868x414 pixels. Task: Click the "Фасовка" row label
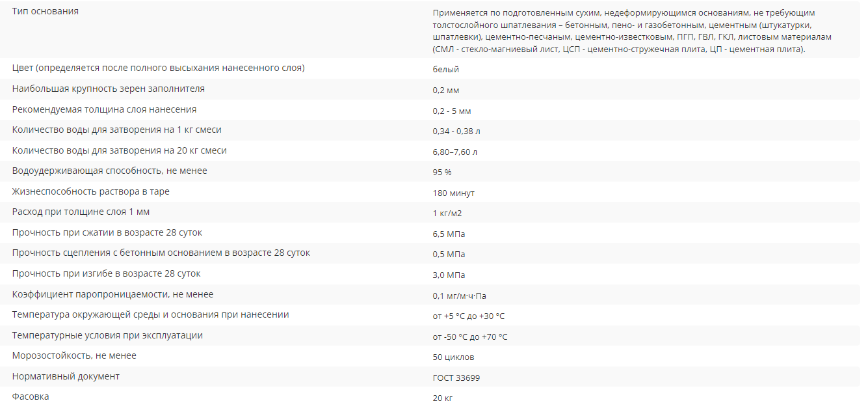31,396
